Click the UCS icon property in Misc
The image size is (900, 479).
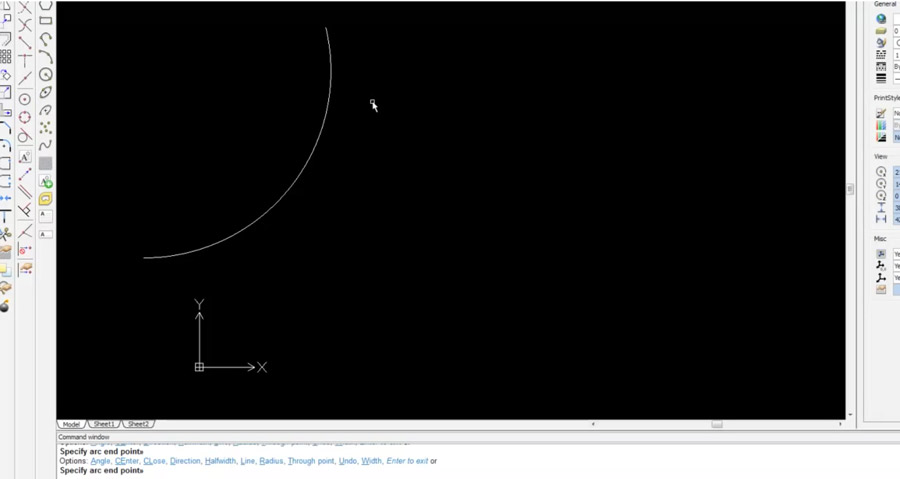pyautogui.click(x=881, y=254)
